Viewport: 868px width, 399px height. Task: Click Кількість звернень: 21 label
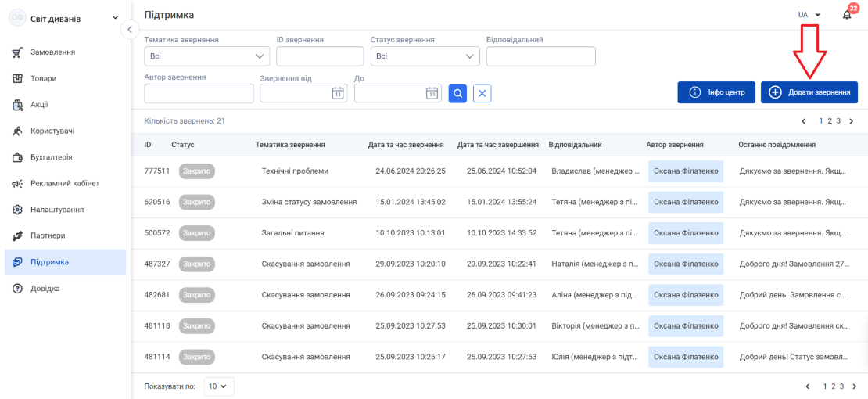(x=185, y=120)
